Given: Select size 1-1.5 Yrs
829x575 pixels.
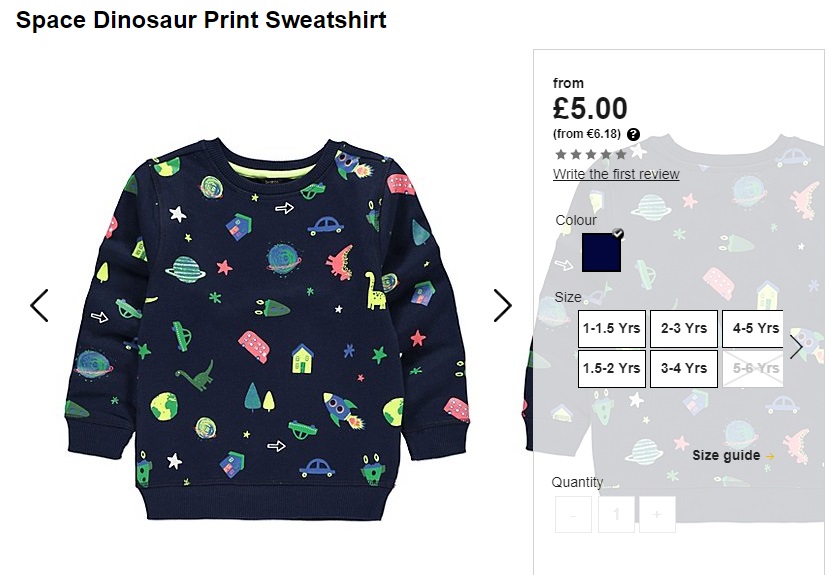Looking at the screenshot, I should tap(612, 329).
